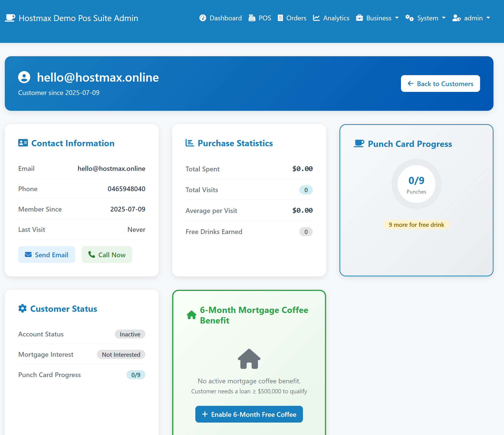This screenshot has height=435, width=504.
Task: Click the Customer Status gear icon
Action: click(22, 308)
